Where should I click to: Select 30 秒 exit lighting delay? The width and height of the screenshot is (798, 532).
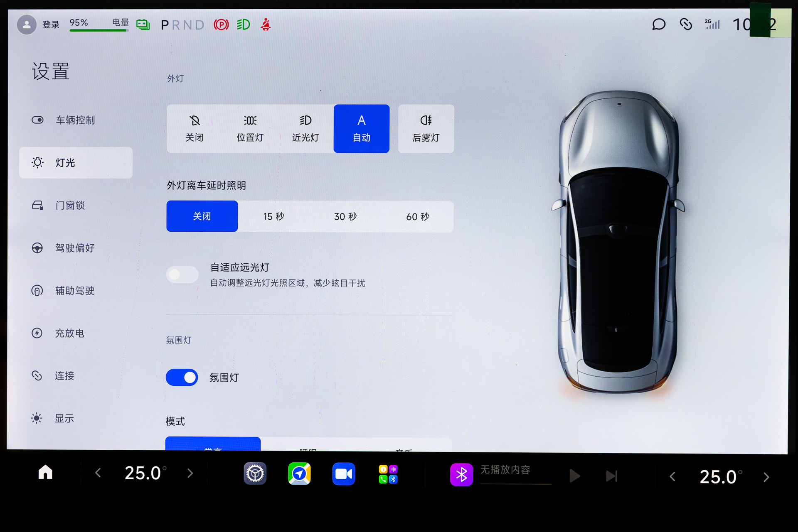point(345,216)
